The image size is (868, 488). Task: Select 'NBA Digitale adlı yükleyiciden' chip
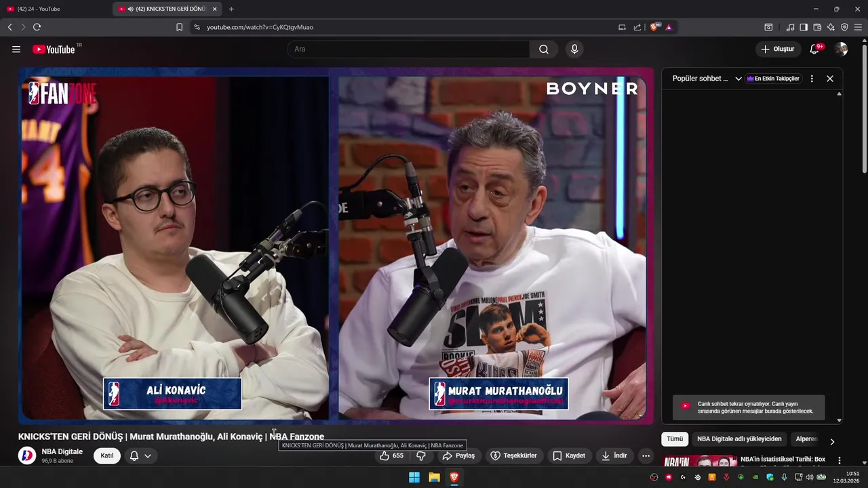[739, 439]
